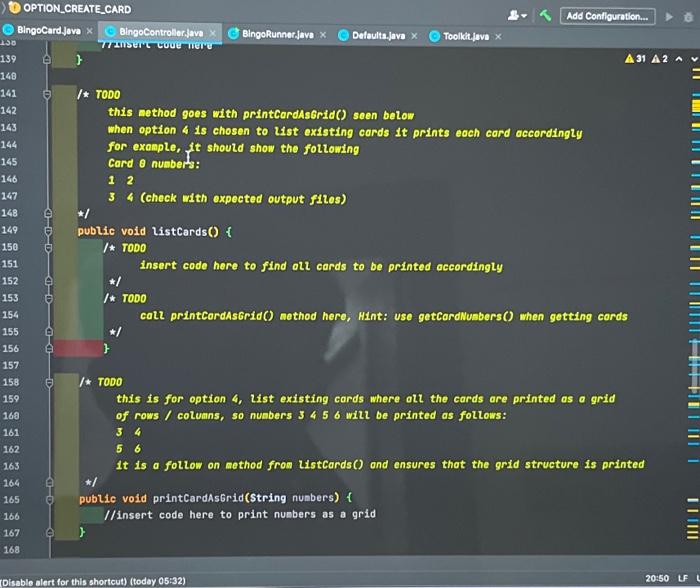Click line number 158 in gutter

11,382
